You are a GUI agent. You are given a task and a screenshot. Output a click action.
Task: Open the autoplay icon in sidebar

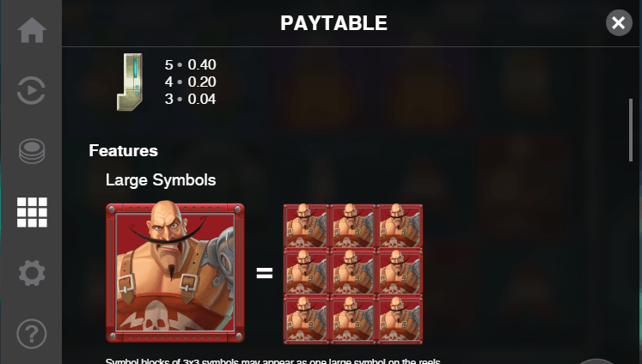point(32,90)
